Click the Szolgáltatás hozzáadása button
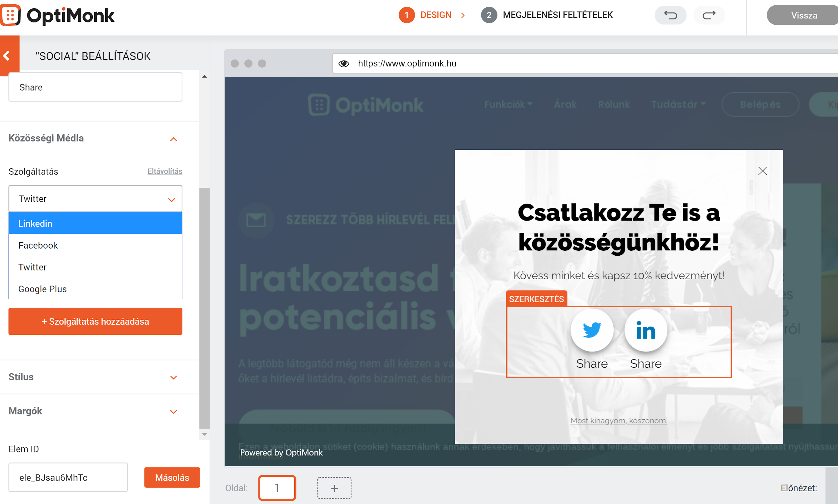The height and width of the screenshot is (504, 838). (x=95, y=321)
